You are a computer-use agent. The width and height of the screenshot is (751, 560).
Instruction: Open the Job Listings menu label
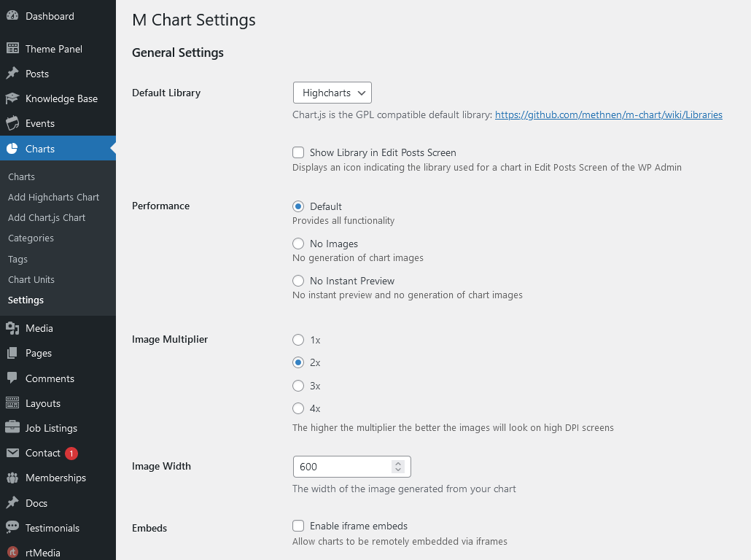(x=51, y=428)
